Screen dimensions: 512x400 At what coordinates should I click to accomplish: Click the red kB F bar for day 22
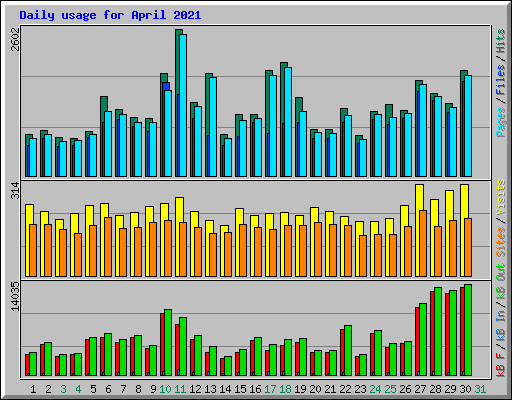[342, 352]
